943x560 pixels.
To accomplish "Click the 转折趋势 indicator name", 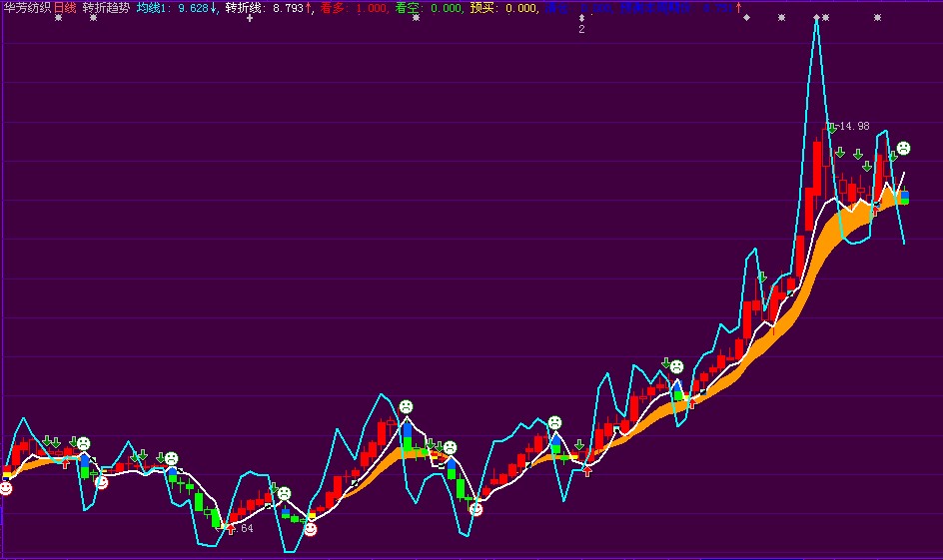I will (106, 8).
